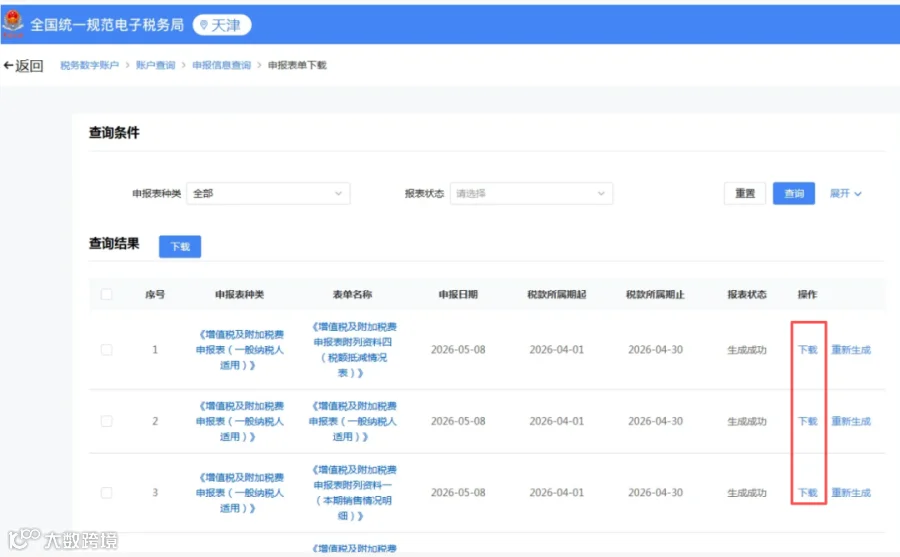Viewport: 900px width, 557px height.
Task: Click 下载 in row 2
Action: point(808,421)
